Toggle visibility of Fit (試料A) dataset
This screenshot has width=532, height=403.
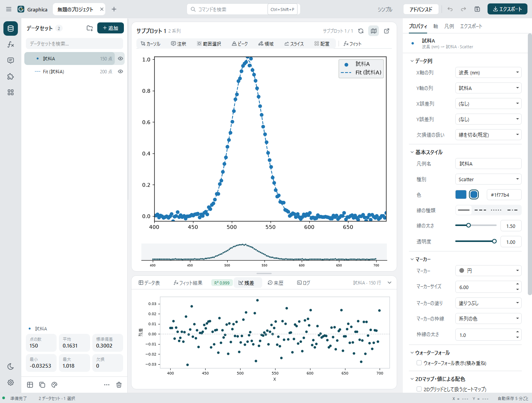point(120,71)
